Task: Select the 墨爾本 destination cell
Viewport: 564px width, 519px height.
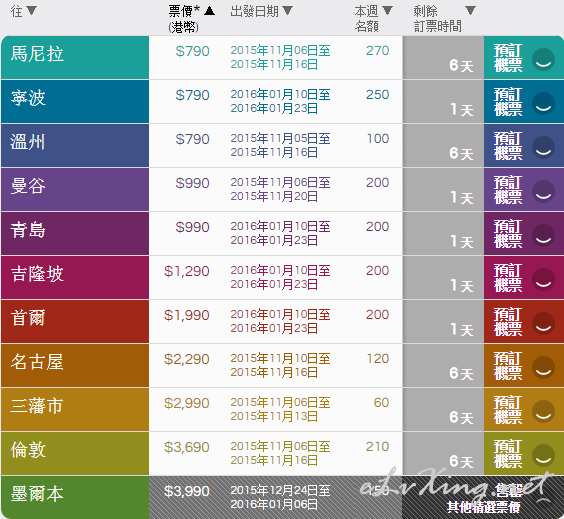Action: click(75, 497)
